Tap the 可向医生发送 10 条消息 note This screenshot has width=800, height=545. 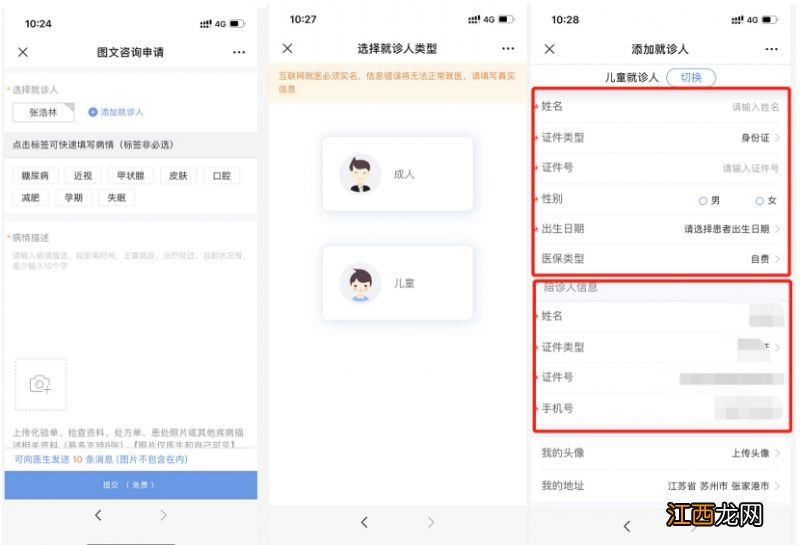pos(101,459)
